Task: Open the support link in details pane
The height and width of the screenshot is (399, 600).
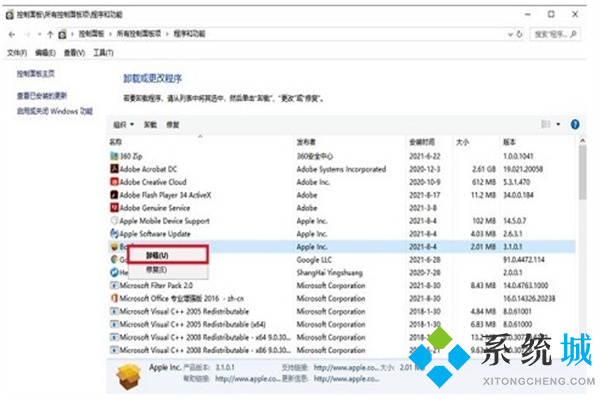Action: (346, 368)
